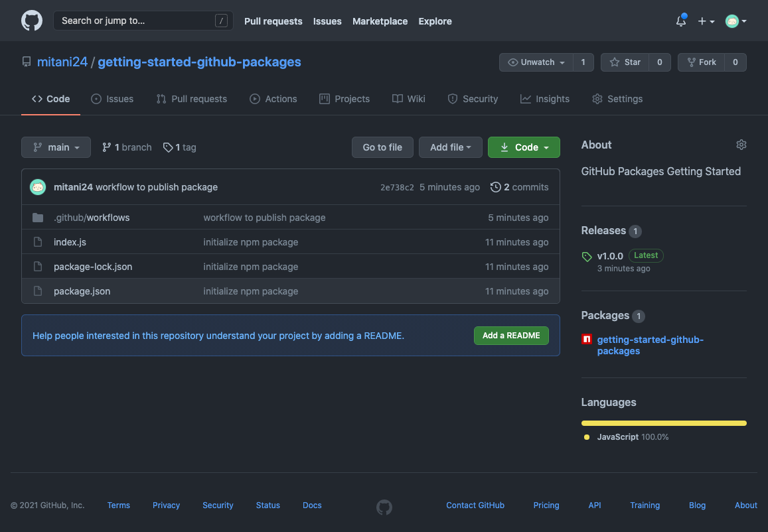This screenshot has height=532, width=768.
Task: Switch to repository Issues tab
Action: tap(112, 99)
